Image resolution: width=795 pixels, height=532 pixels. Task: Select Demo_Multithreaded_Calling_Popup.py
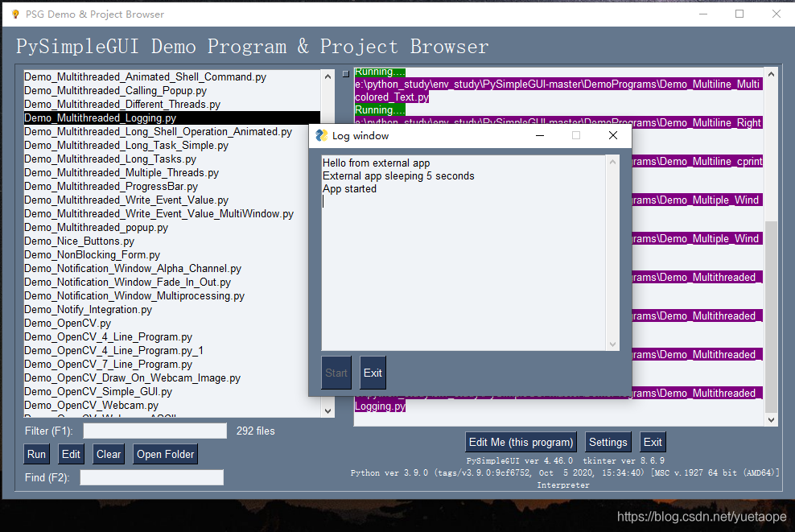pyautogui.click(x=172, y=91)
